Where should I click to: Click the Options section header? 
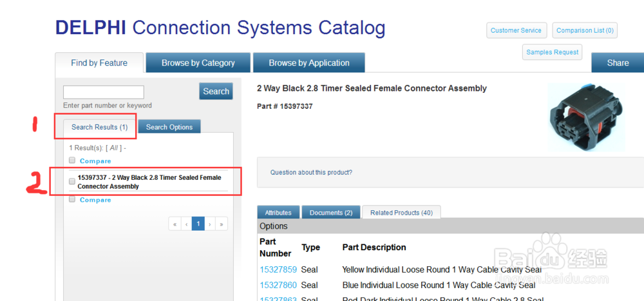(451, 226)
